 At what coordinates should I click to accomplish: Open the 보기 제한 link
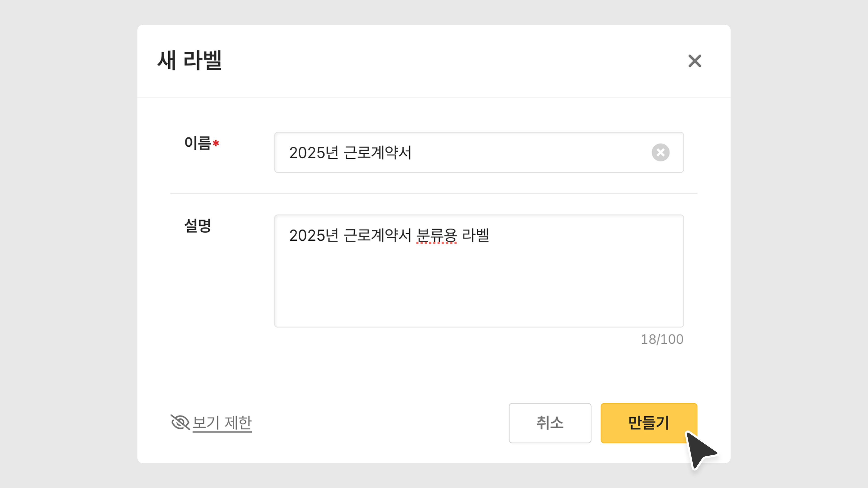[x=222, y=423]
